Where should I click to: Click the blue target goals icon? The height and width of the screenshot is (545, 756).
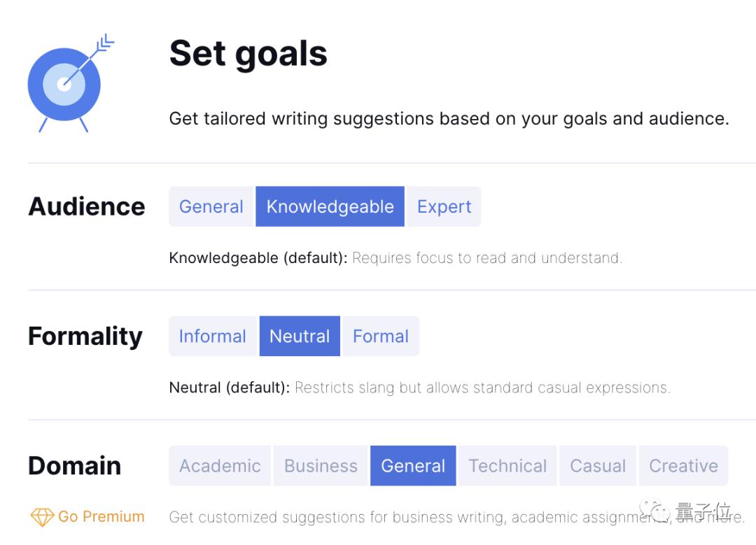[x=71, y=83]
